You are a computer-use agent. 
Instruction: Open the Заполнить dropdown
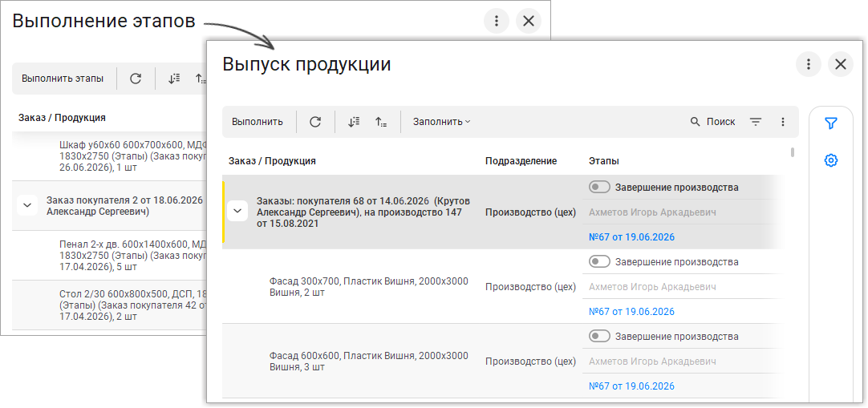[442, 122]
